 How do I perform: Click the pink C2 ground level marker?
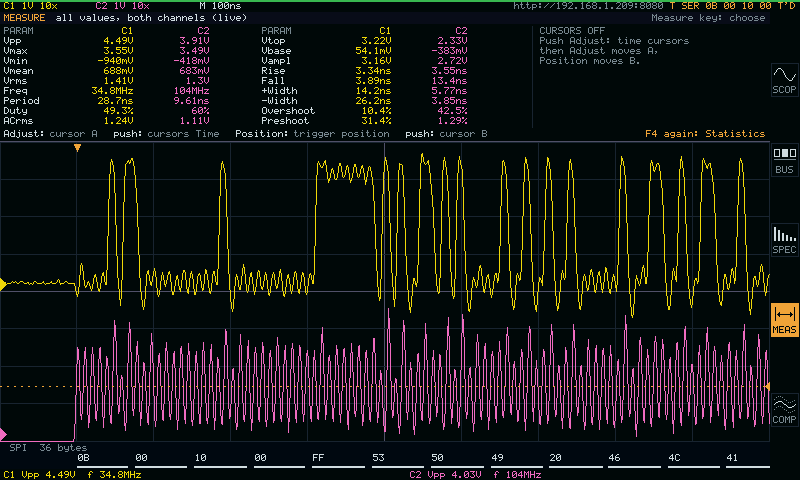(3, 435)
